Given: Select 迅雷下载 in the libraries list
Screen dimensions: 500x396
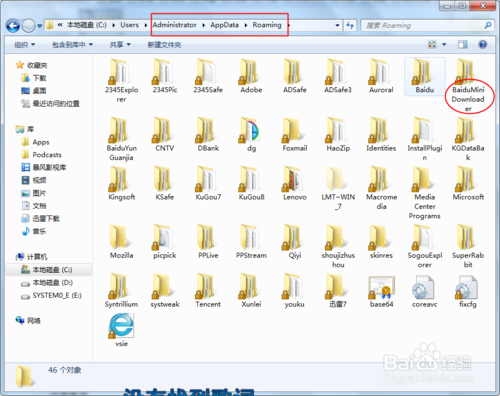Looking at the screenshot, I should tap(41, 219).
